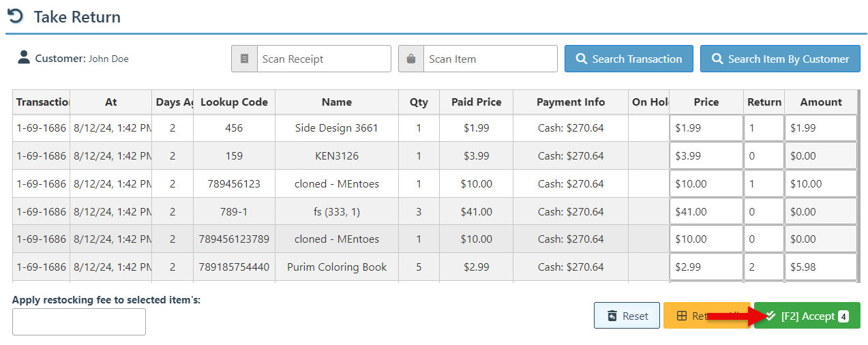
Task: Click the double-check icon on the Accept button
Action: click(770, 316)
